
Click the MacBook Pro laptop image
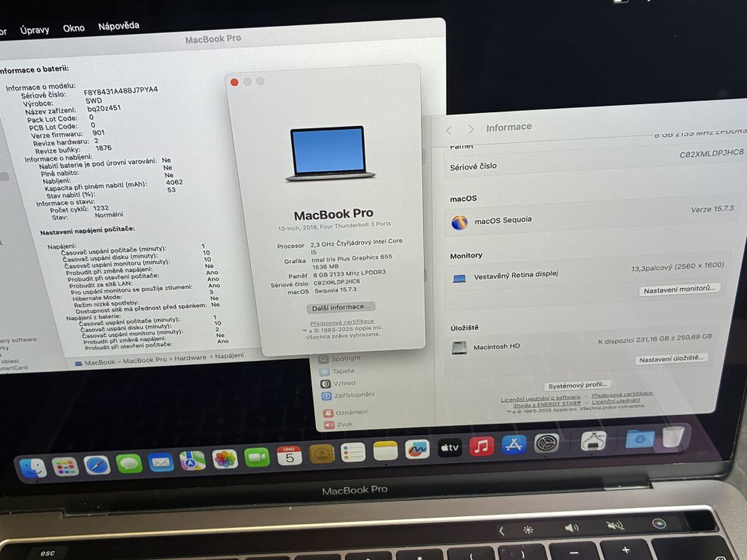click(x=329, y=153)
